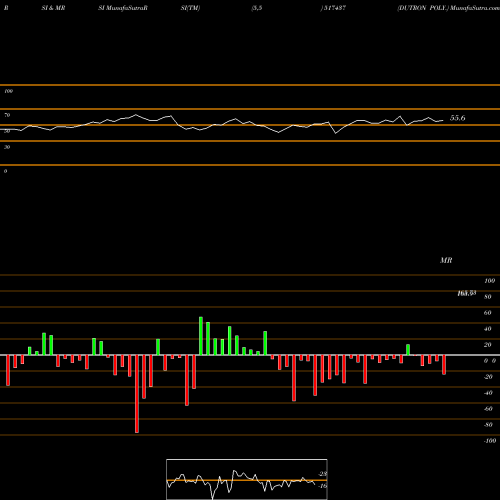Click the 60 label on MR axis
The image size is (500, 500).
[x=488, y=313]
